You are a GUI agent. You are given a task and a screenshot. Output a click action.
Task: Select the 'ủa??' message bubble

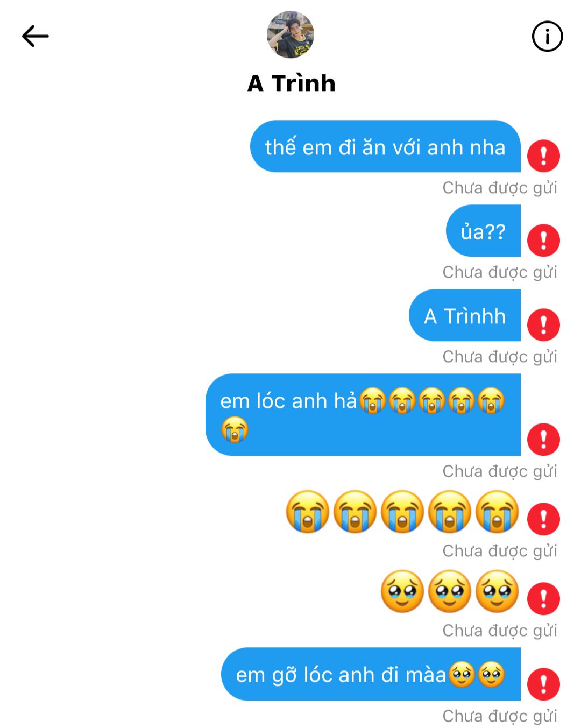(483, 231)
